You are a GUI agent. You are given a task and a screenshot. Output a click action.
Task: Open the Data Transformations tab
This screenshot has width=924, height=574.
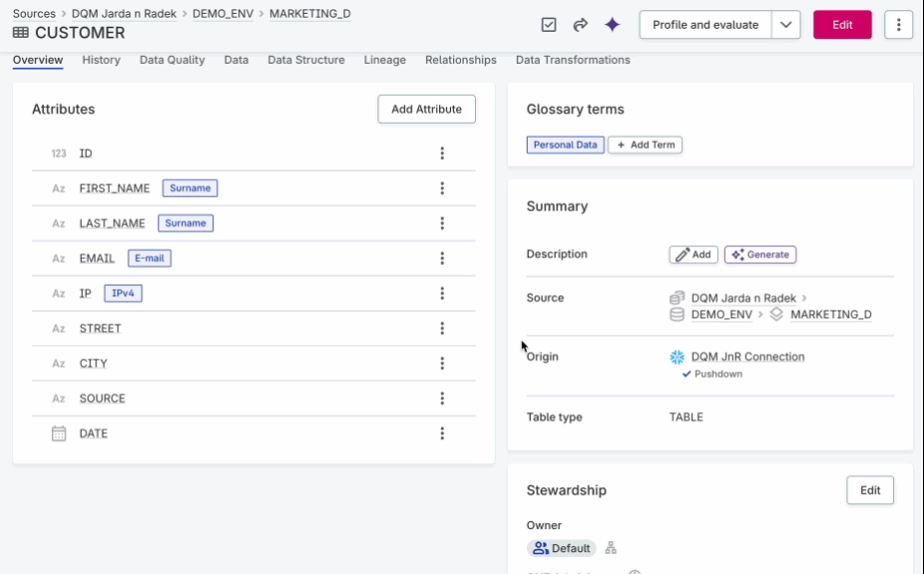[x=573, y=60]
